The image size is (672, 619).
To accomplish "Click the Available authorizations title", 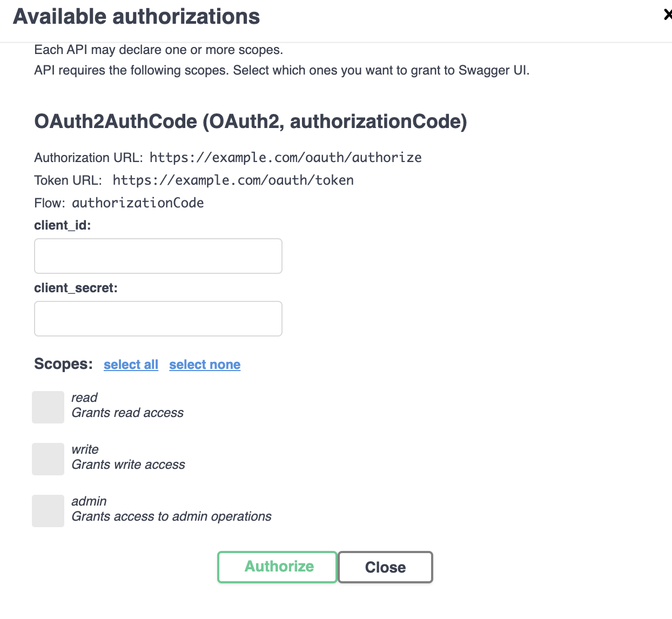I will [x=137, y=16].
